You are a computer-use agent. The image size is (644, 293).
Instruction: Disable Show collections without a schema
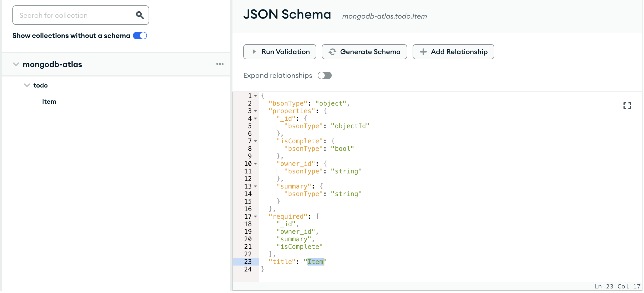click(140, 36)
